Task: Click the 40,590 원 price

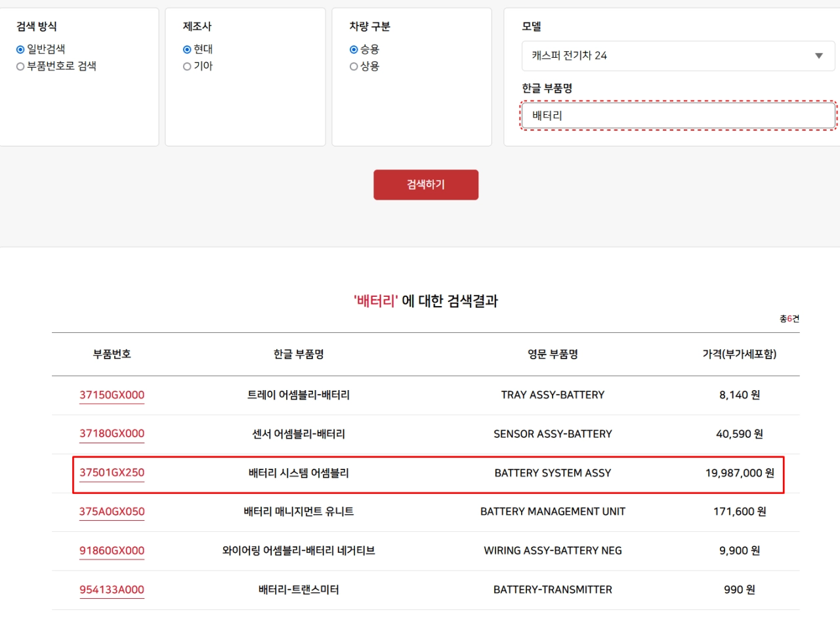Action: pos(740,433)
